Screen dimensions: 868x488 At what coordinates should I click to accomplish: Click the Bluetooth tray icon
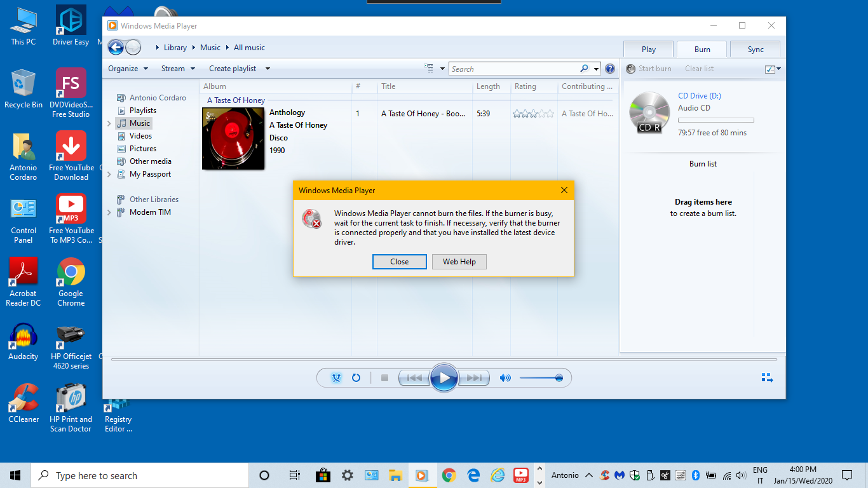695,475
